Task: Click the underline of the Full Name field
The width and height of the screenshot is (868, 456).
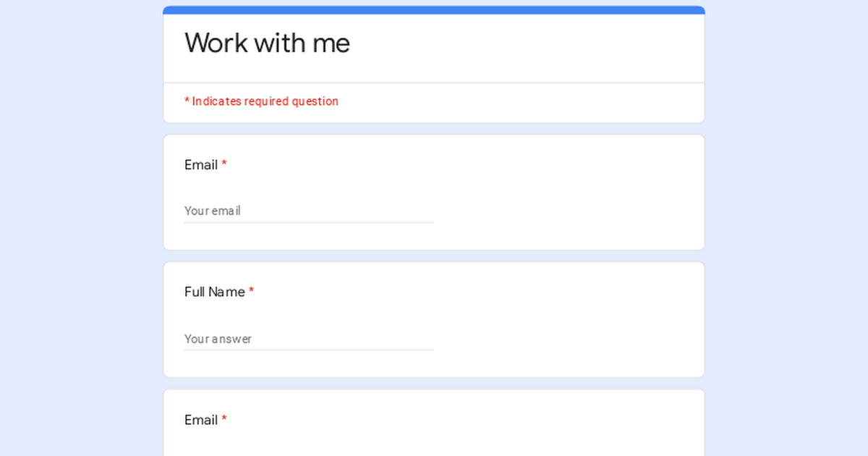Action: coord(309,350)
